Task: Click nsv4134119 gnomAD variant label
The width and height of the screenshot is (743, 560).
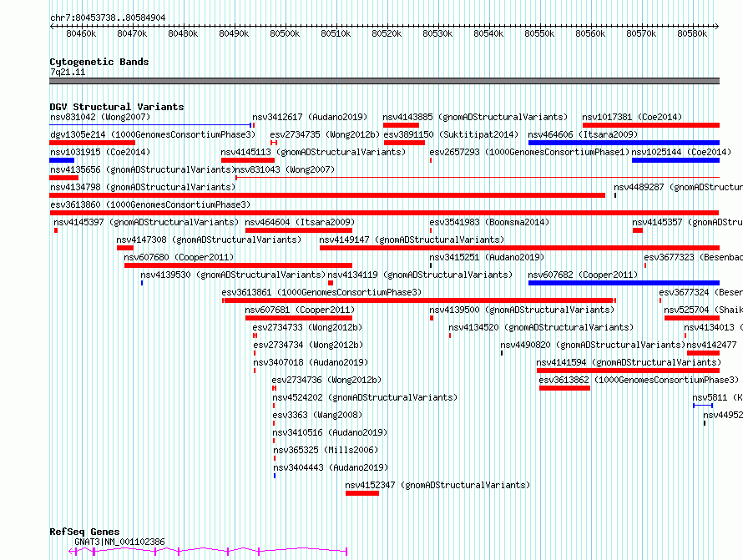Action: (420, 275)
